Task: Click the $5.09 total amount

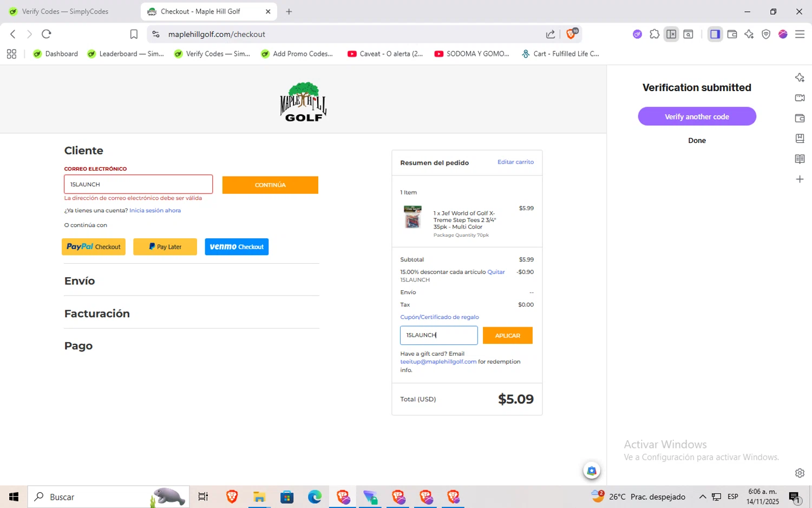Action: 515,399
